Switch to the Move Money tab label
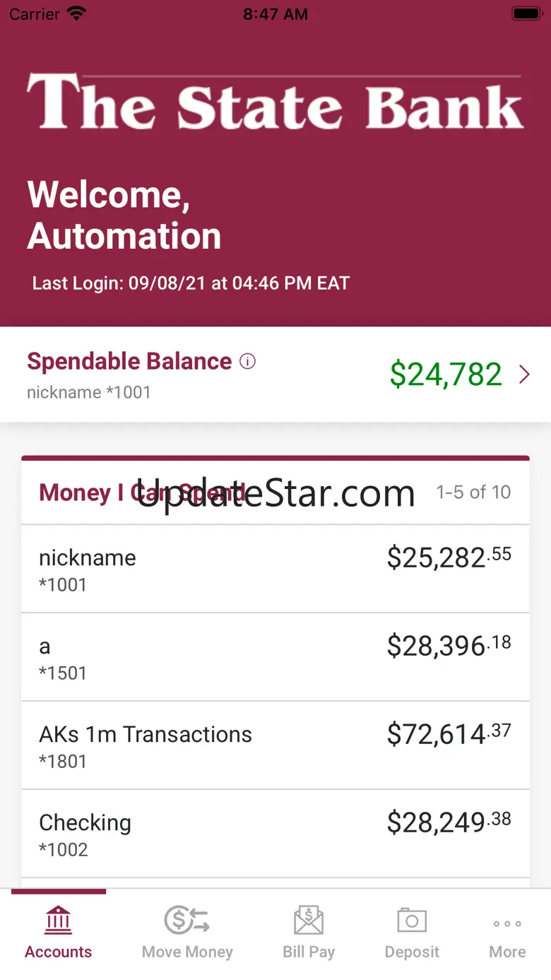Viewport: 551px width, 980px height. tap(187, 952)
